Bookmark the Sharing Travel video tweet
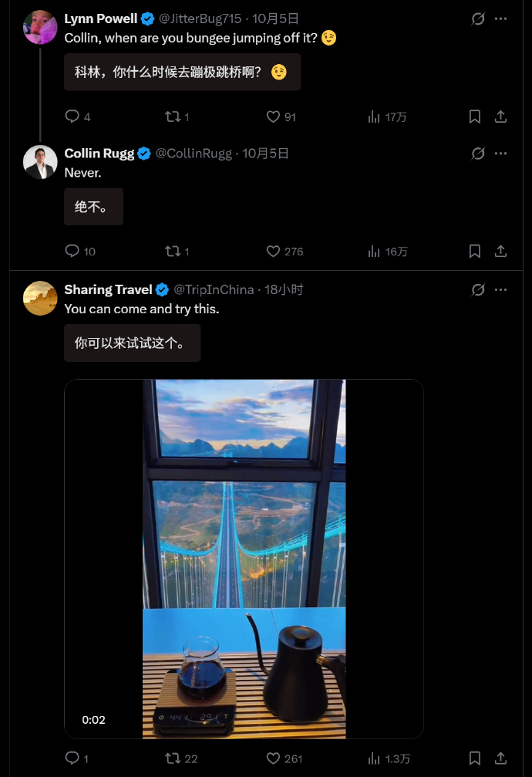 pos(475,758)
